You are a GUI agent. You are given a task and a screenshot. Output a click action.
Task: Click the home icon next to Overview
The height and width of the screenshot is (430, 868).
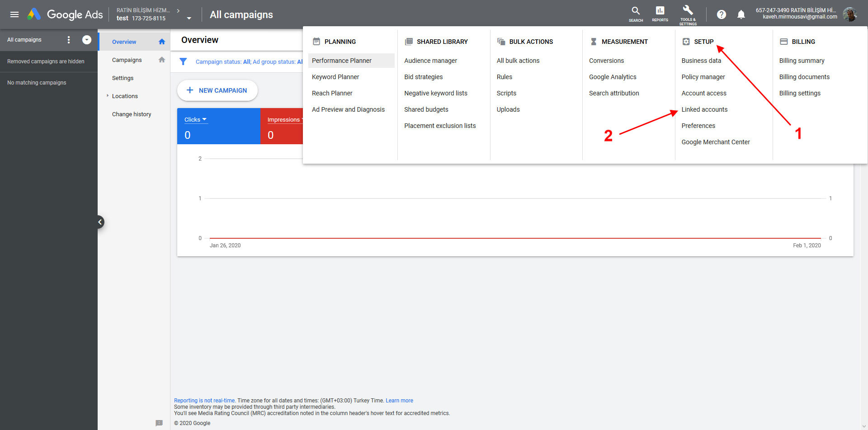tap(162, 42)
